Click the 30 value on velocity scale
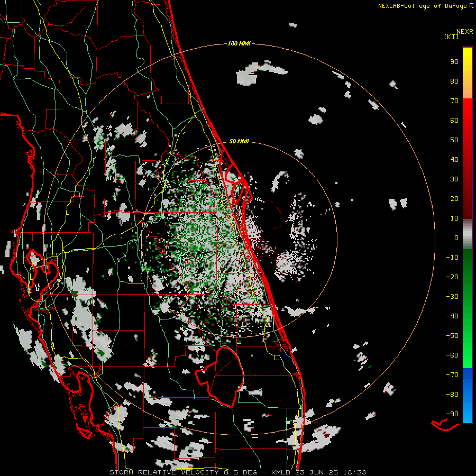 [x=454, y=179]
